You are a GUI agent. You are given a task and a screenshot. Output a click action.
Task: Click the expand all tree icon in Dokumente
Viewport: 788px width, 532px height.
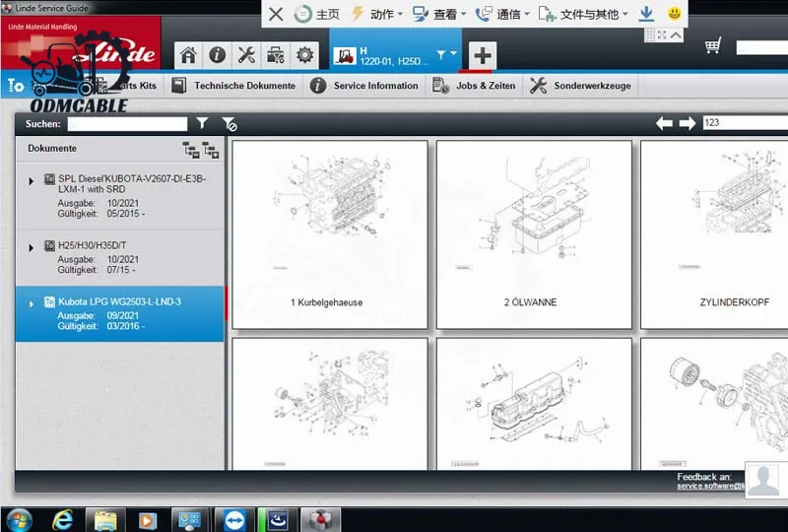pos(191,150)
